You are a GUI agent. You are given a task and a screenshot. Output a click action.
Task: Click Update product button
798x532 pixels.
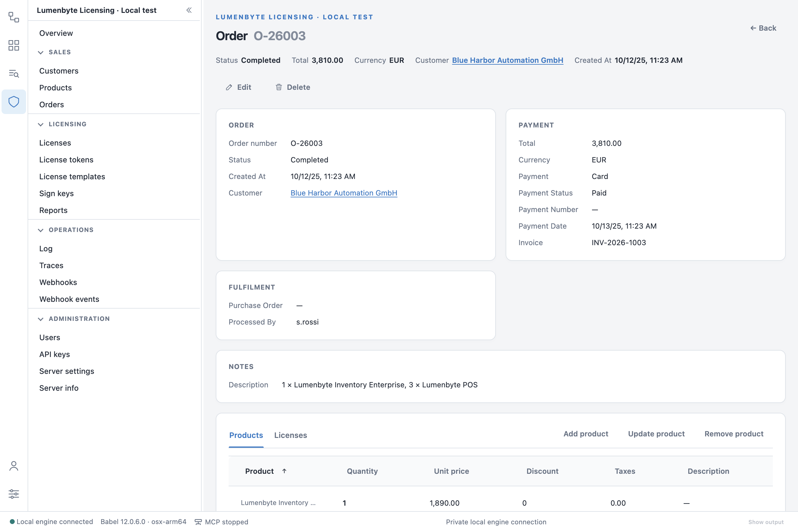point(656,434)
